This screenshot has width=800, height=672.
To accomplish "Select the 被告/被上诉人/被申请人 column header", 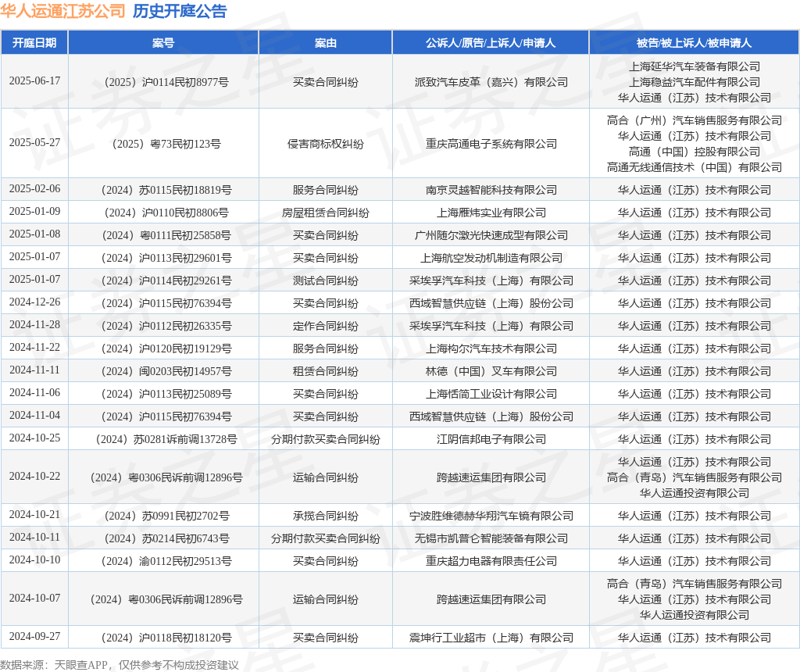I will pyautogui.click(x=694, y=43).
